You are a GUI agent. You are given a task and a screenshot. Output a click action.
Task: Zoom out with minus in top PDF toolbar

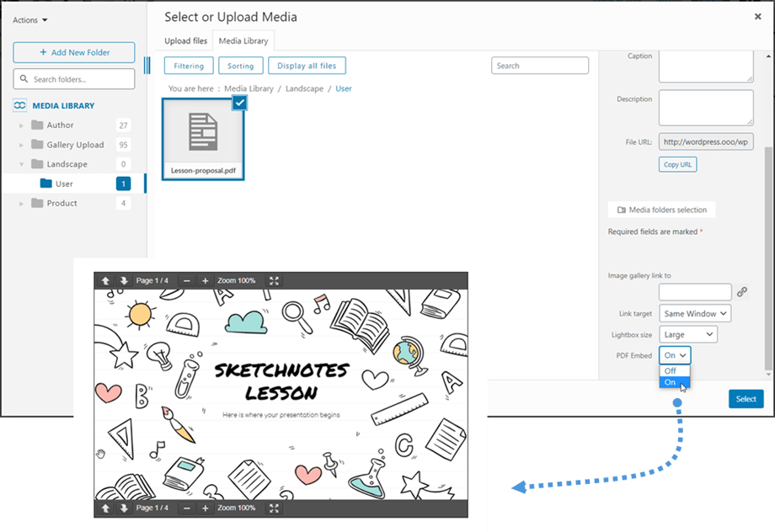click(187, 281)
